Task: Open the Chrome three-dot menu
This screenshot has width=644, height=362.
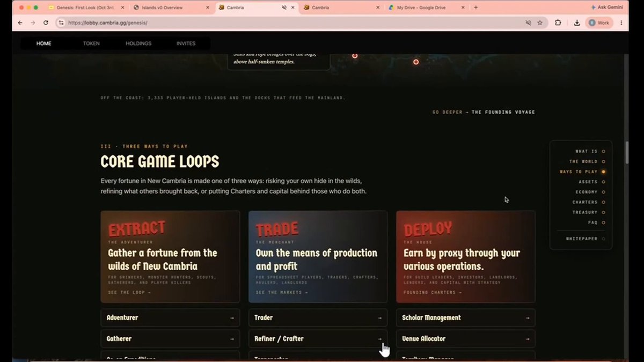Action: (621, 23)
